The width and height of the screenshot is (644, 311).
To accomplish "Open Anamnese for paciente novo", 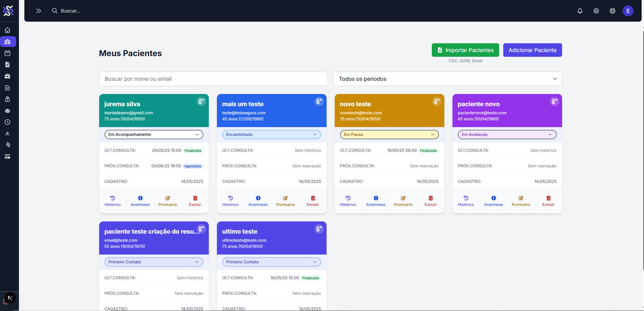I will pos(493,201).
